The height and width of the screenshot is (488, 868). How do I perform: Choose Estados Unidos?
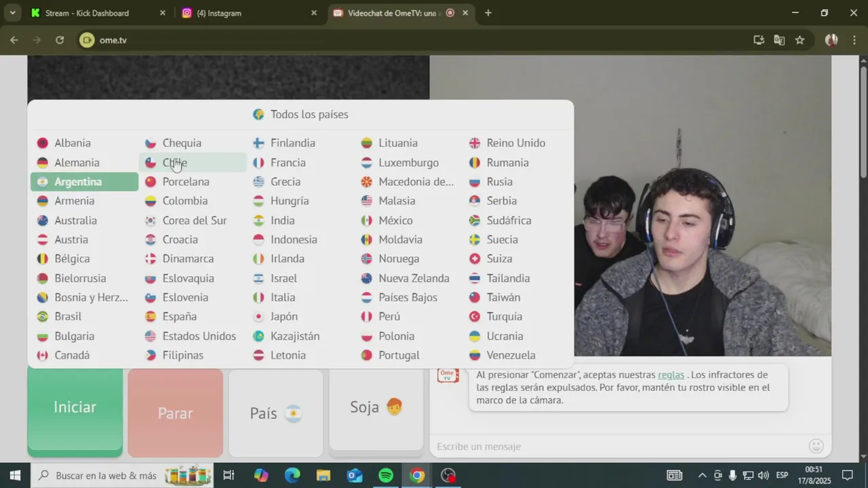click(x=193, y=336)
